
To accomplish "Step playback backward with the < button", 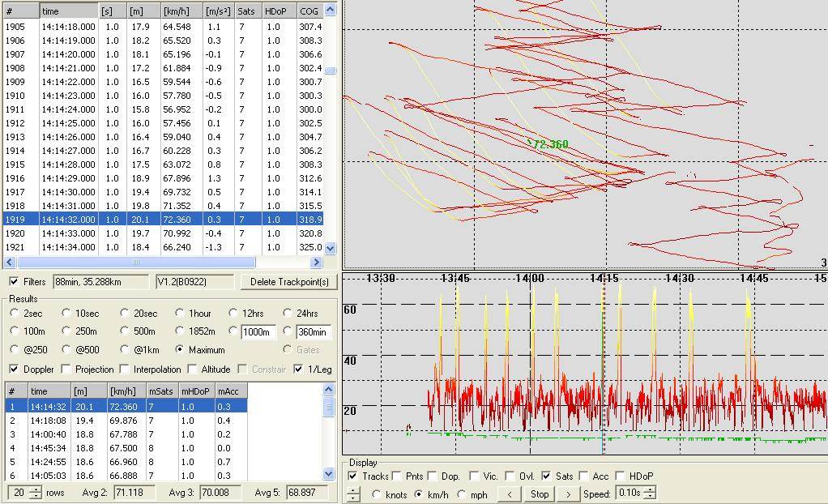I will [509, 493].
